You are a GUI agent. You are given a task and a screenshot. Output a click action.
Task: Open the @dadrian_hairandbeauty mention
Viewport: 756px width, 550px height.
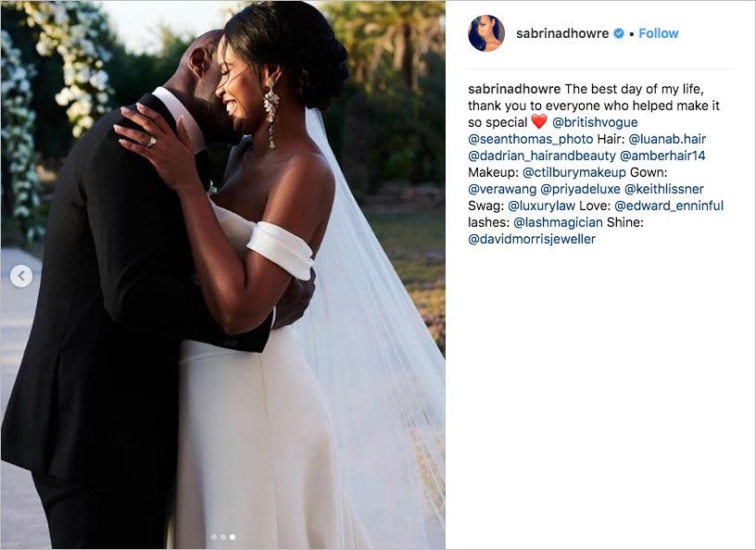[542, 156]
